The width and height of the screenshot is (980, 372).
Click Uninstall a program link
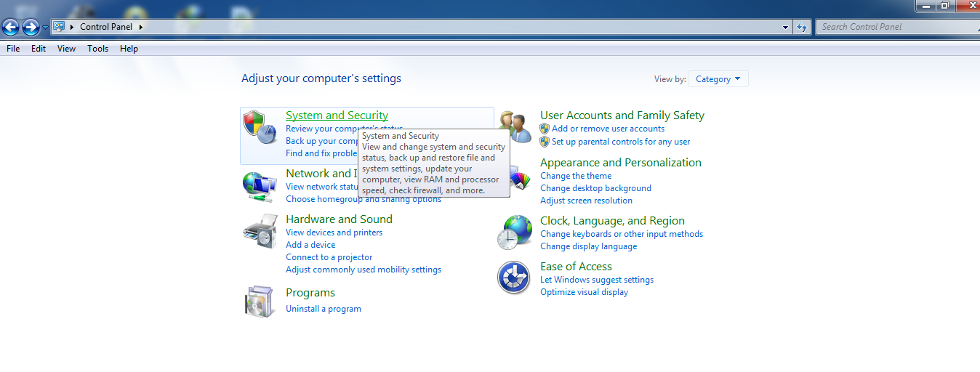coord(324,309)
